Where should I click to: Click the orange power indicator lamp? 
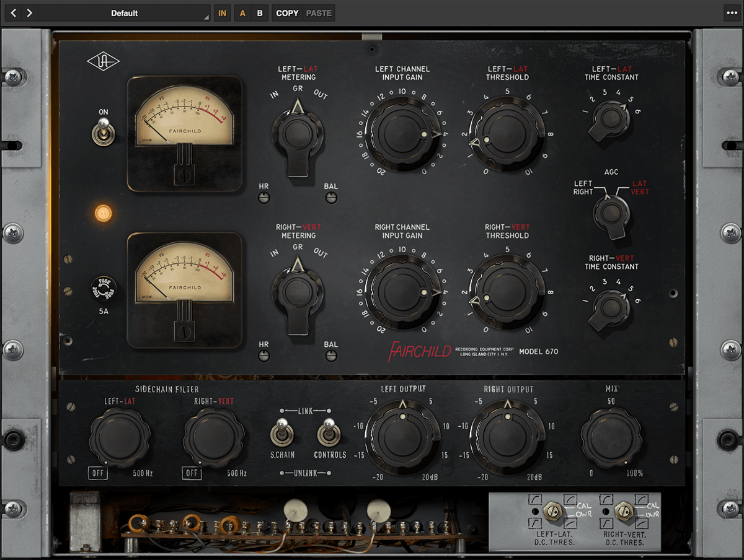coord(104,214)
